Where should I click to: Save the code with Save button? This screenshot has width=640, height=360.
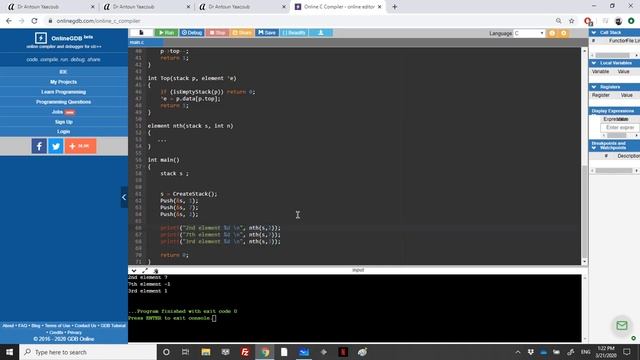(x=267, y=33)
